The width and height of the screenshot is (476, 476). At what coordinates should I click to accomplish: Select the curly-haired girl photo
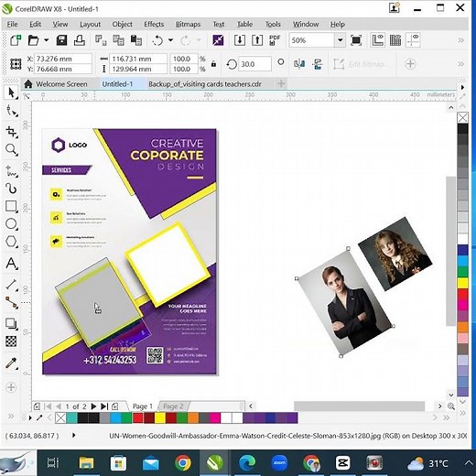[395, 254]
